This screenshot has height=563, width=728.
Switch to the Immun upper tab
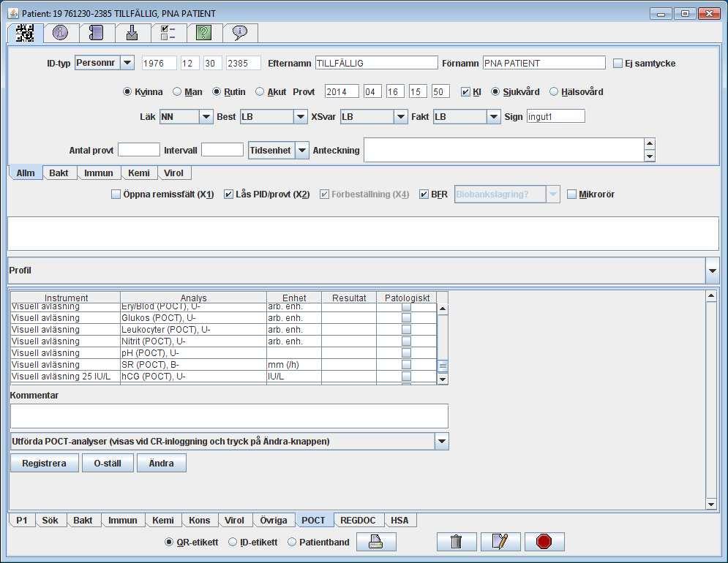tap(99, 173)
